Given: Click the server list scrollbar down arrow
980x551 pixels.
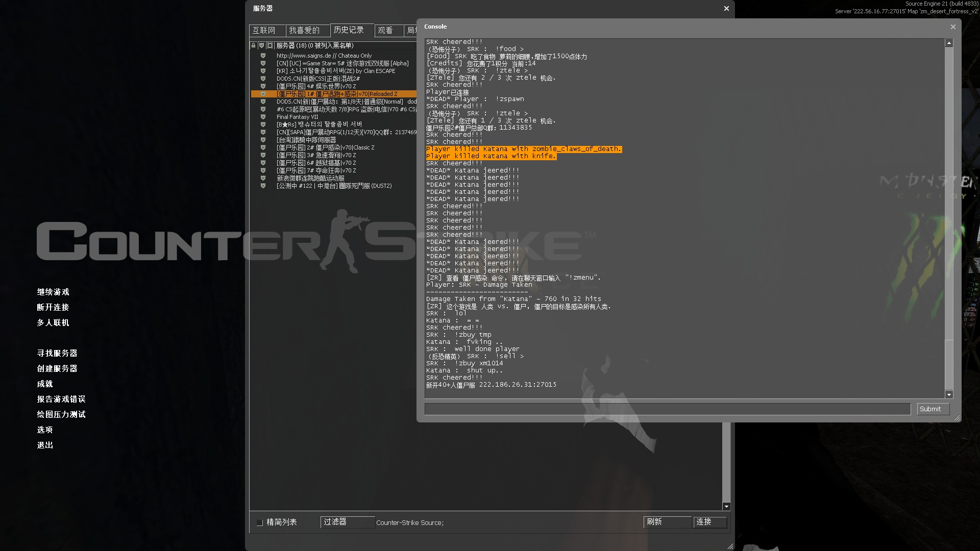Looking at the screenshot, I should point(726,506).
